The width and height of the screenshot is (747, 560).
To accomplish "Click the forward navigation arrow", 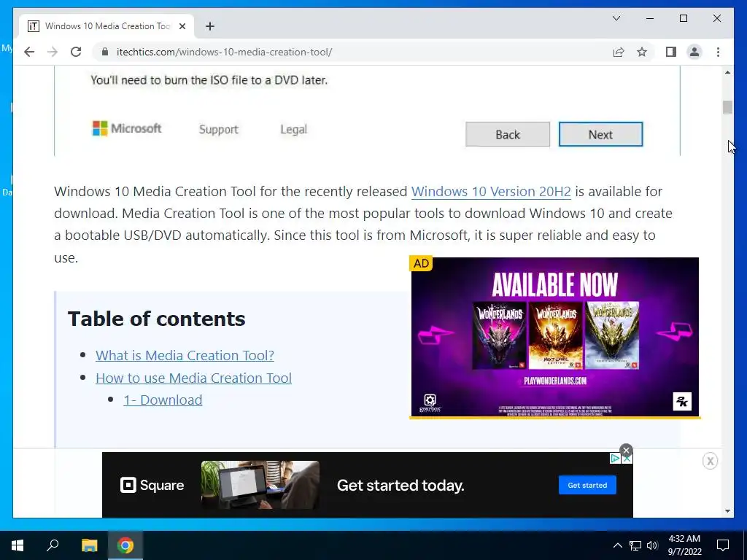I will [x=53, y=52].
